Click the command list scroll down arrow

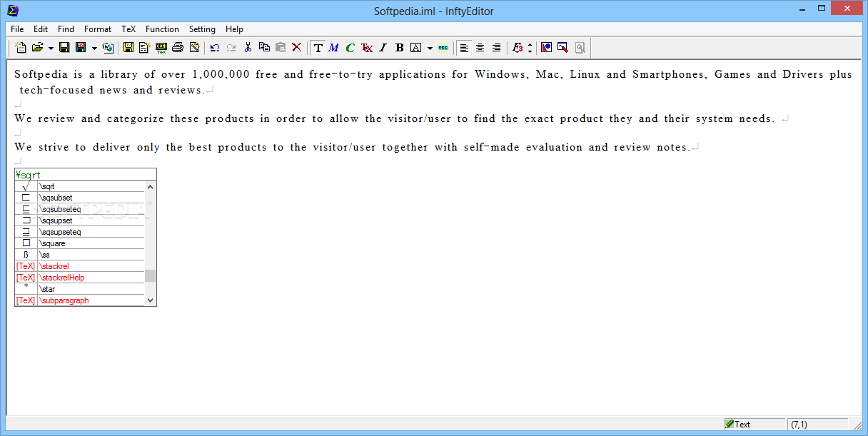pyautogui.click(x=150, y=300)
